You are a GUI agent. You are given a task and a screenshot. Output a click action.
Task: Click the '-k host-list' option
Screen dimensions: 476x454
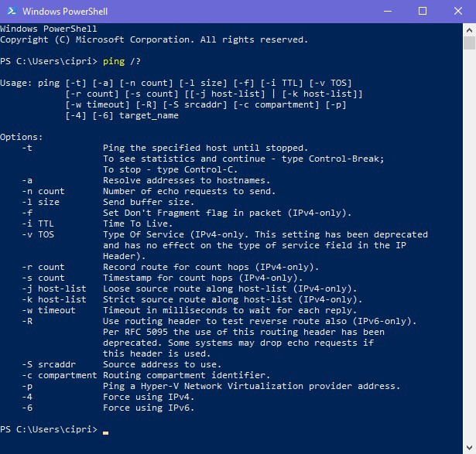[54, 299]
